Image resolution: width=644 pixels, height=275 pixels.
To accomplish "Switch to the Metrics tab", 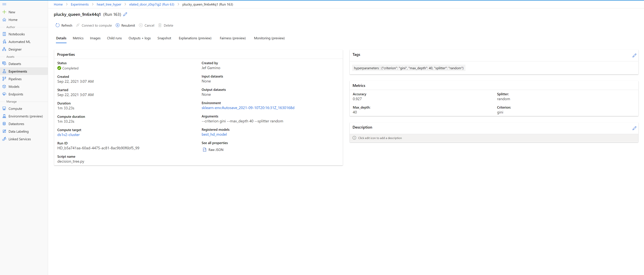I will (78, 38).
